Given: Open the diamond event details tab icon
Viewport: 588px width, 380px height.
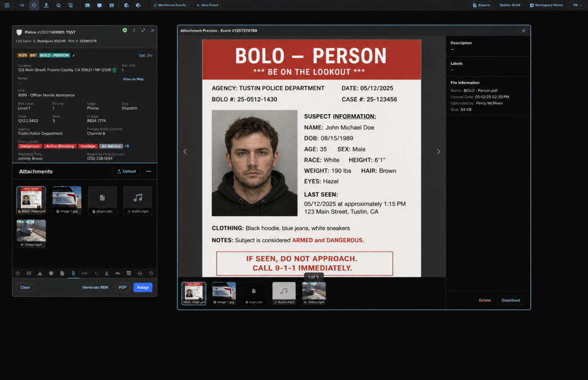Looking at the screenshot, I should tap(18, 273).
